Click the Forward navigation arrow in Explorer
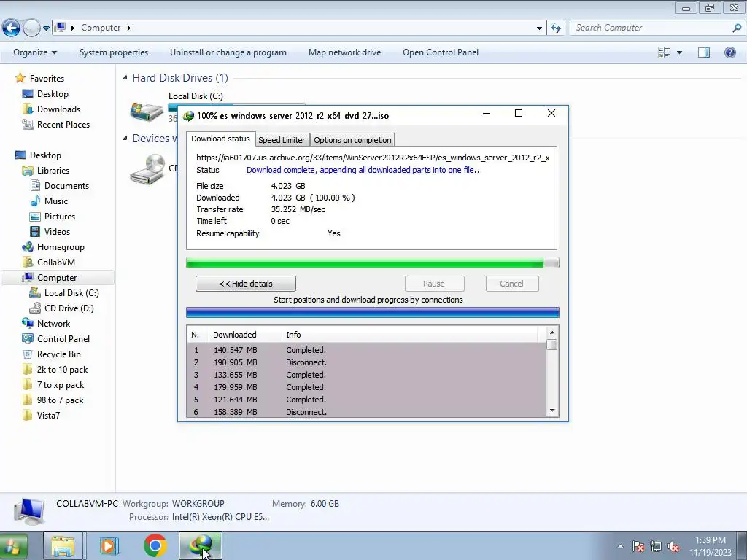 31,28
